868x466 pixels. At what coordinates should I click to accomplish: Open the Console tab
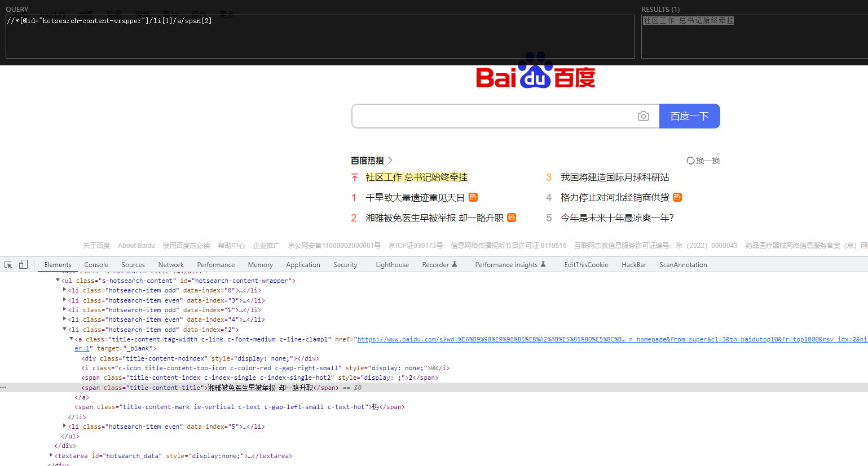96,265
